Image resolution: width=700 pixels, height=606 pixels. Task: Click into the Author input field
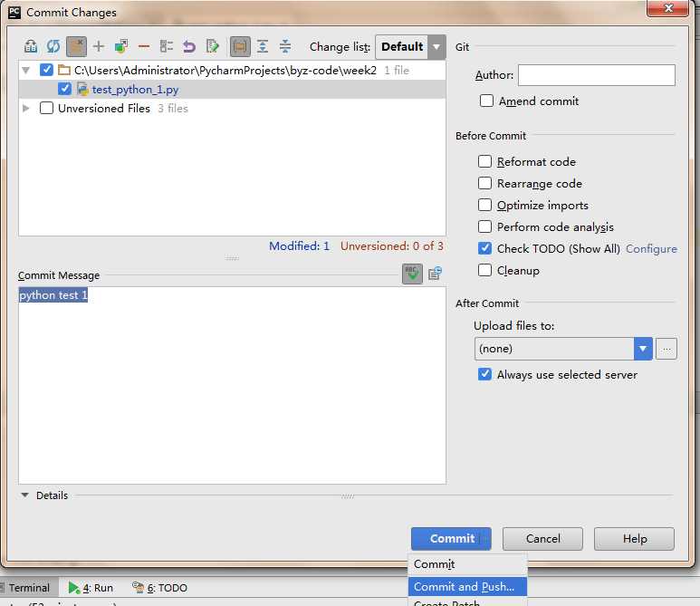tap(596, 75)
